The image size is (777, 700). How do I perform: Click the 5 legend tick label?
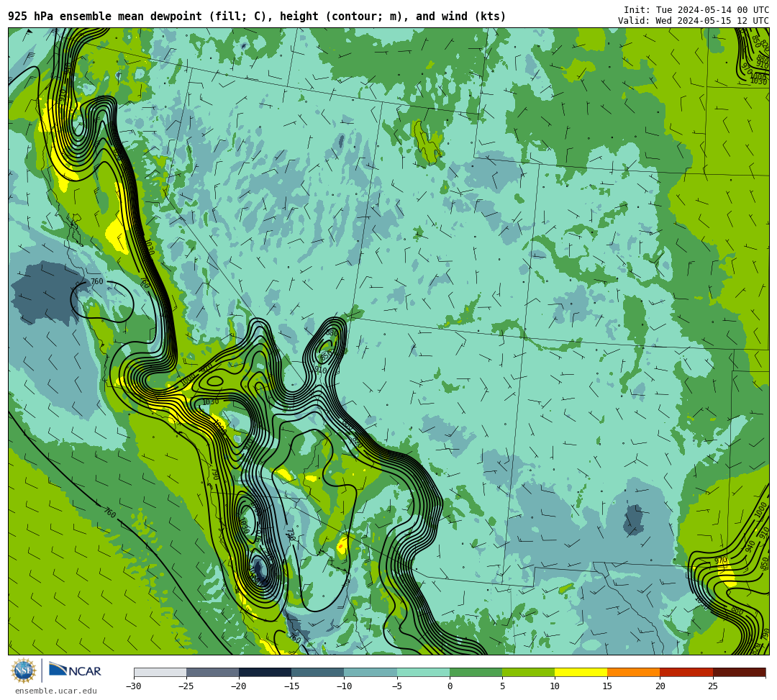coord(502,686)
